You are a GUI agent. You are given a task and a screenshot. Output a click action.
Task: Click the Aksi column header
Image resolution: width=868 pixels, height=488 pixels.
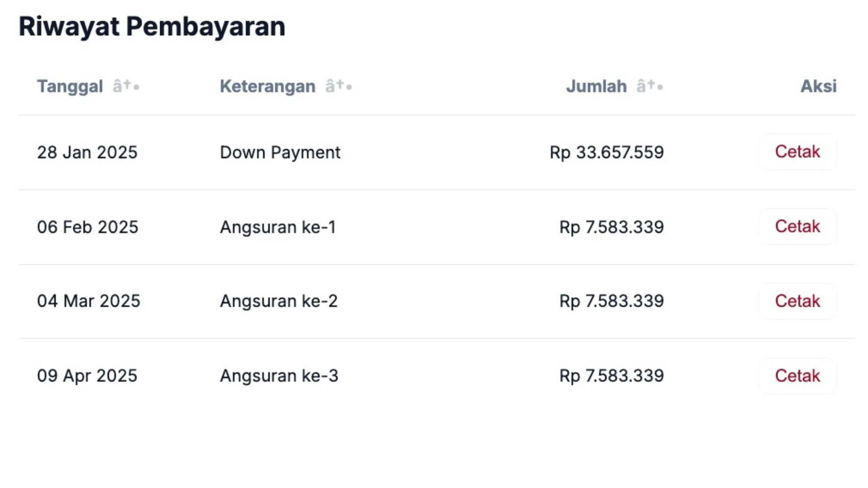pyautogui.click(x=818, y=86)
